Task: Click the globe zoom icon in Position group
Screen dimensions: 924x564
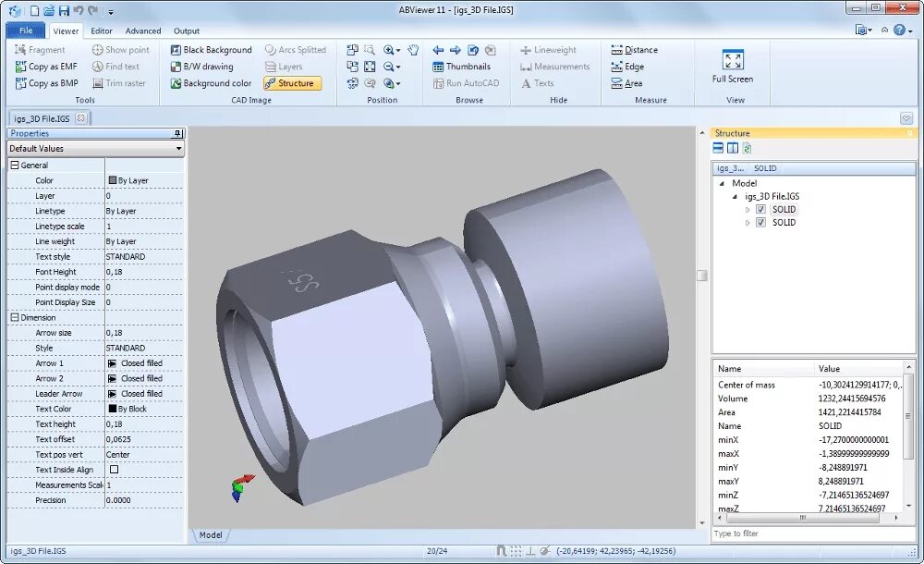Action: [x=388, y=83]
